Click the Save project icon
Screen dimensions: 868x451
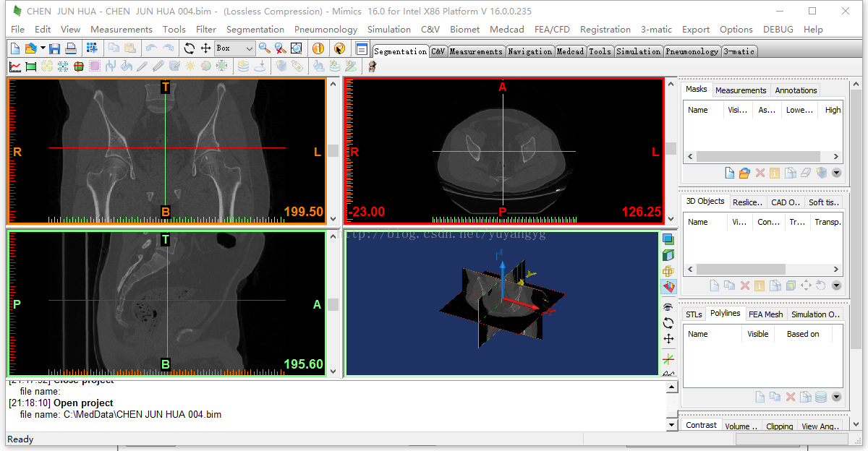(55, 48)
